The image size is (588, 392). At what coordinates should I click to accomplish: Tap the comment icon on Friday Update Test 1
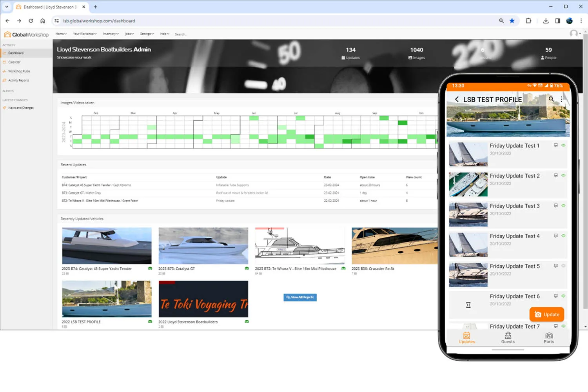(555, 145)
